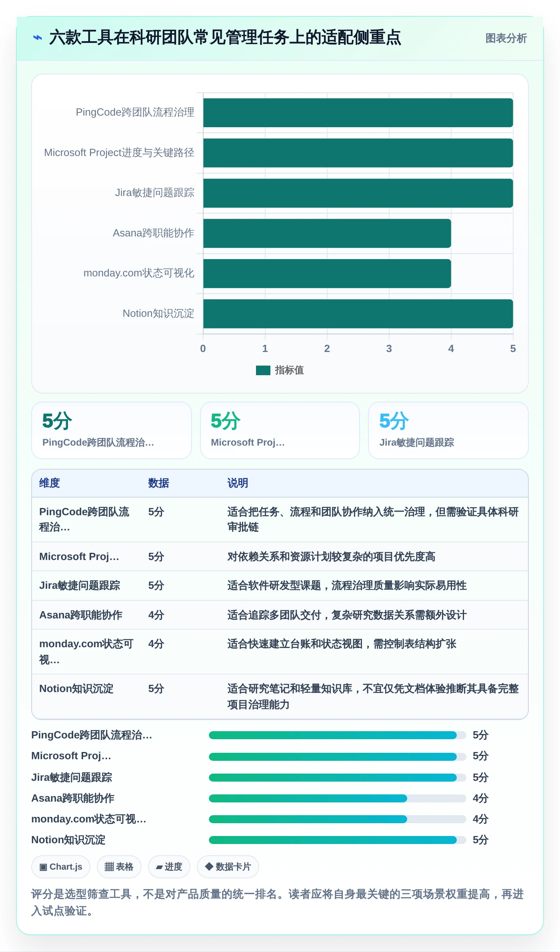This screenshot has height=952, width=560.
Task: Click the Notion知识沉淀 progress bar
Action: click(x=337, y=840)
